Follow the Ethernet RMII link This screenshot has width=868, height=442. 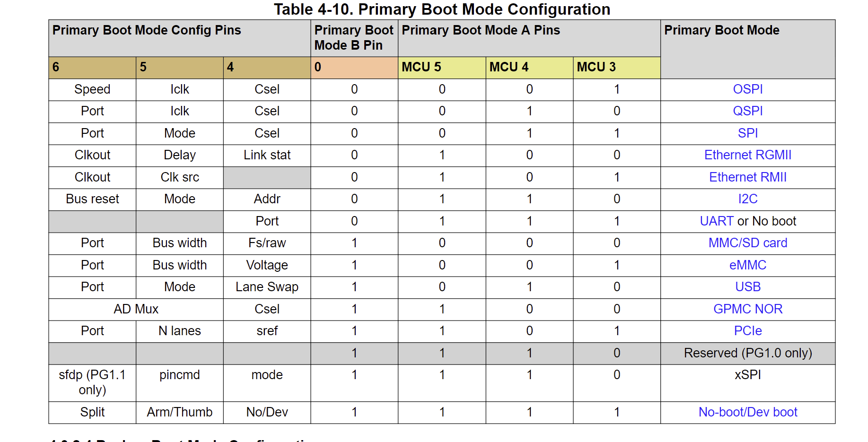(747, 177)
